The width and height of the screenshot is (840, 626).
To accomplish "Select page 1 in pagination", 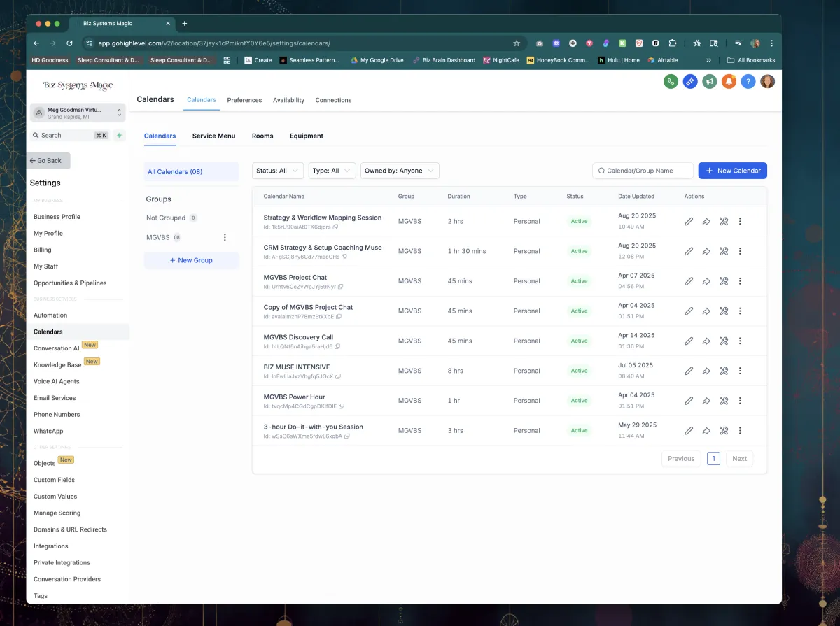I will pyautogui.click(x=713, y=459).
